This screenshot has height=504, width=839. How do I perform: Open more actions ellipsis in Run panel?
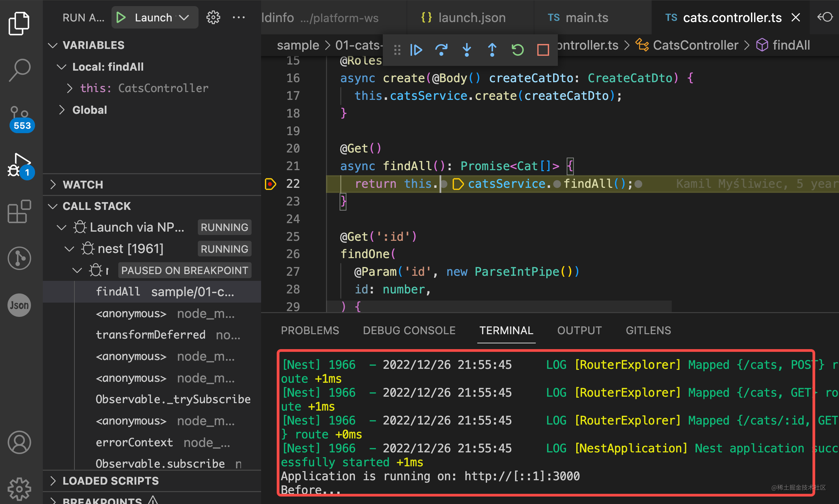(x=239, y=17)
